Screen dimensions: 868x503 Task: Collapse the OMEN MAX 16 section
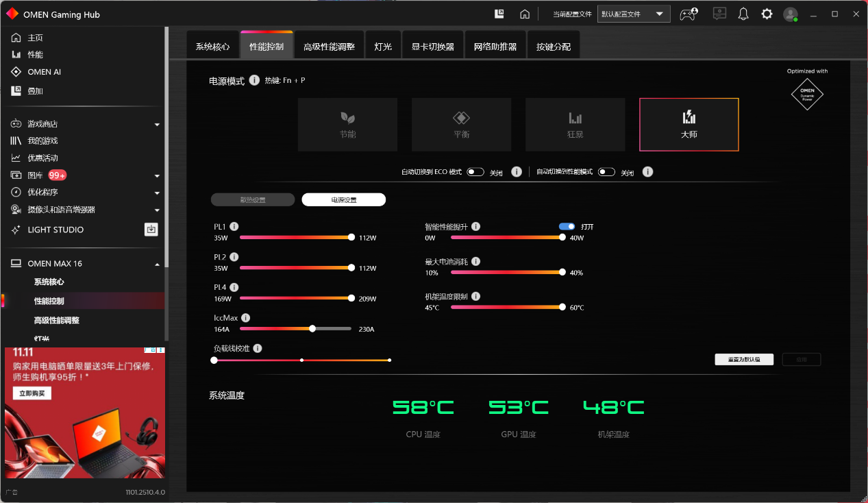click(157, 265)
